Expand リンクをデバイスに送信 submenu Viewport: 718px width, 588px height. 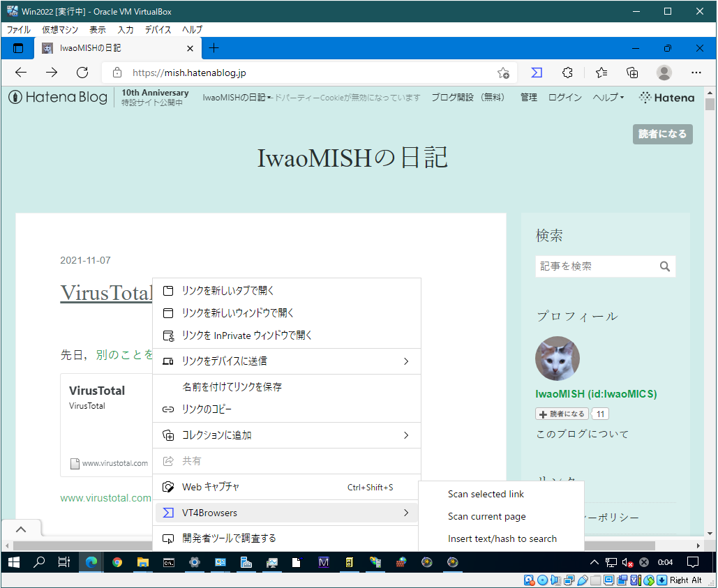coord(287,361)
